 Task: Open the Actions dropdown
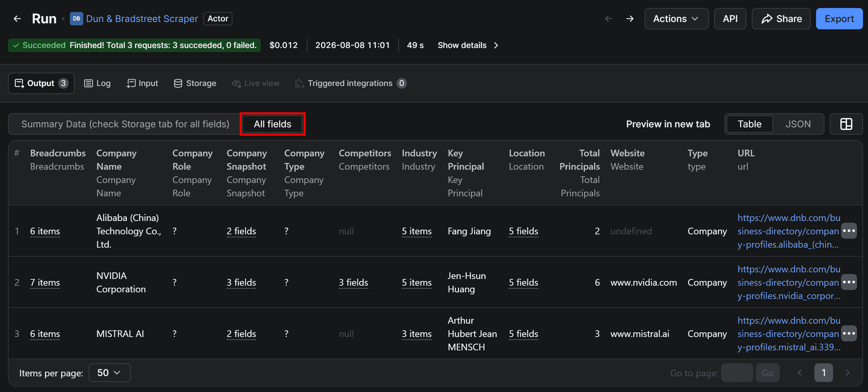[676, 19]
